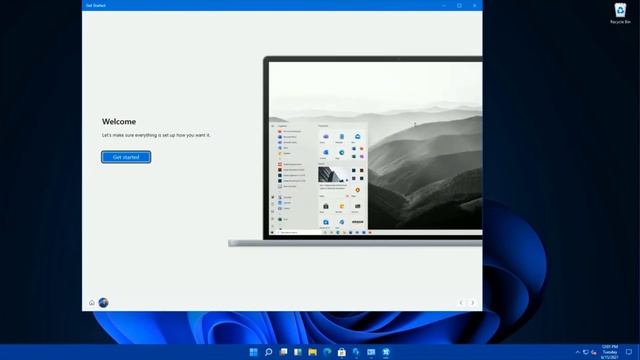Launch File Explorer from the taskbar
Viewport: 640px width, 360px height.
313,352
